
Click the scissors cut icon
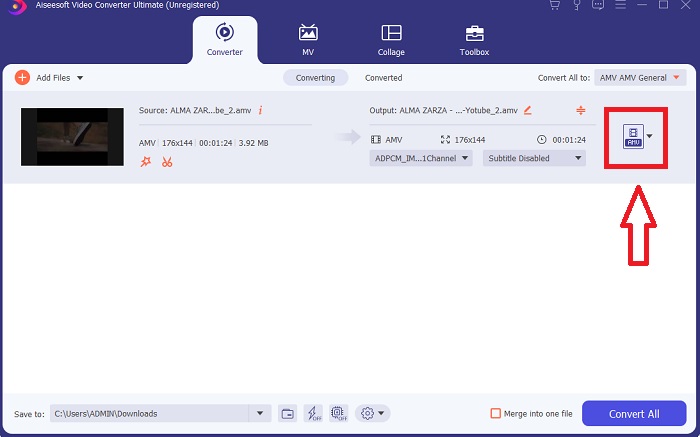coord(167,162)
